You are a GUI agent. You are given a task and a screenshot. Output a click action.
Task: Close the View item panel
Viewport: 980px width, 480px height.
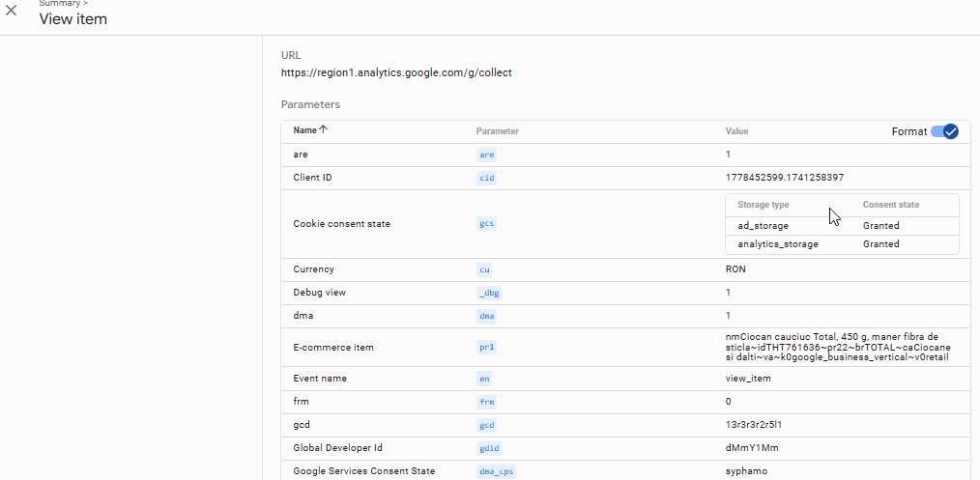click(x=12, y=11)
